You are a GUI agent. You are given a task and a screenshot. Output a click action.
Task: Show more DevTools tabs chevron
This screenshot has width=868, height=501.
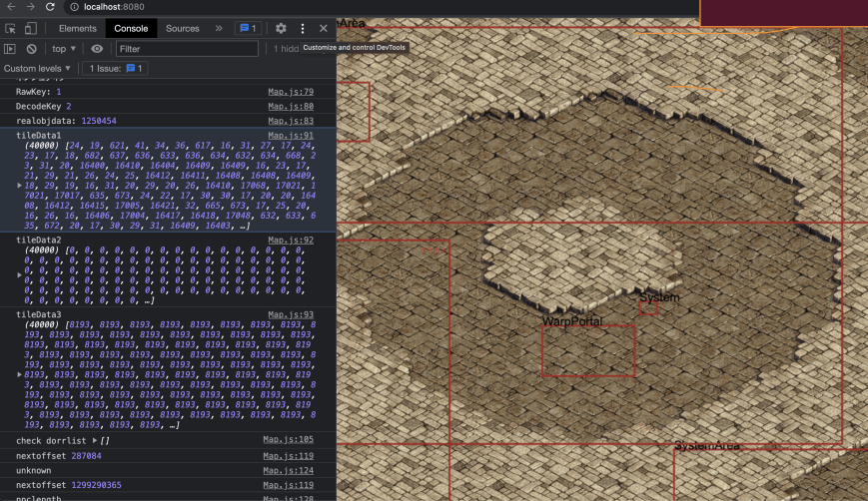tap(219, 28)
